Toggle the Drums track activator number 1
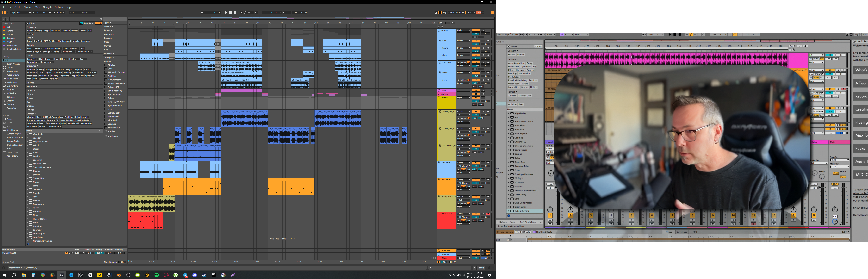 point(476,30)
